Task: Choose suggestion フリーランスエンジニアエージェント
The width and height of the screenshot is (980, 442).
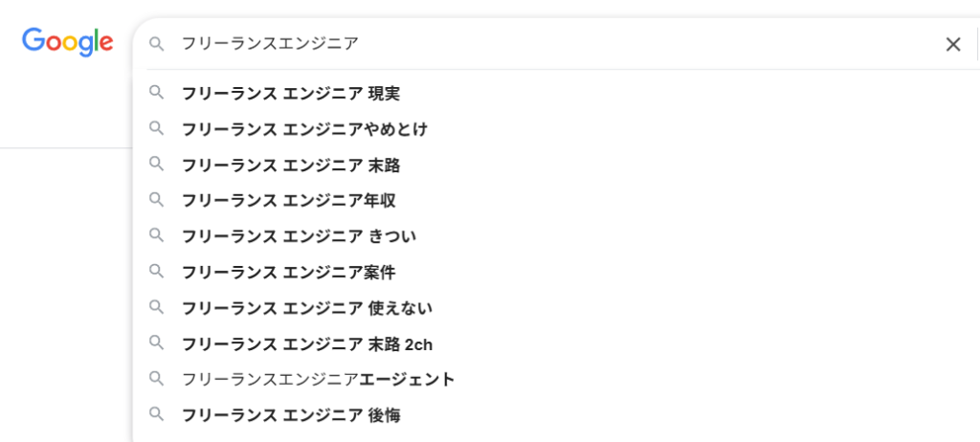Action: (x=318, y=380)
